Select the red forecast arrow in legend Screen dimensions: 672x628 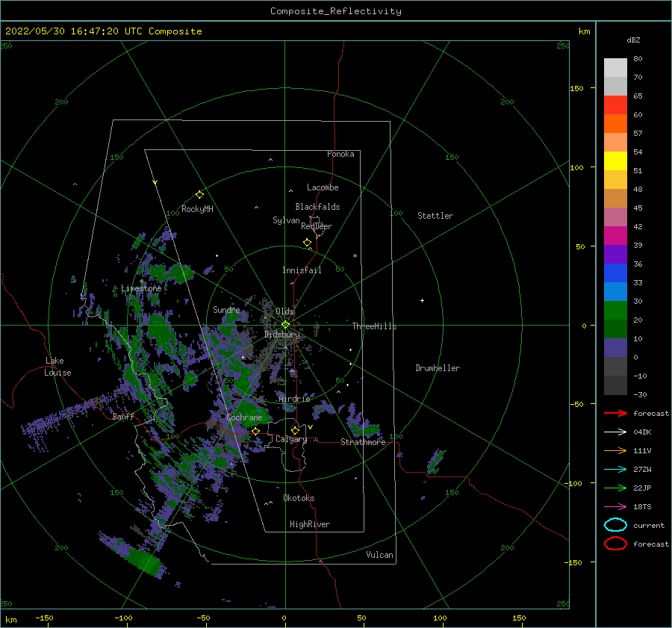(615, 413)
